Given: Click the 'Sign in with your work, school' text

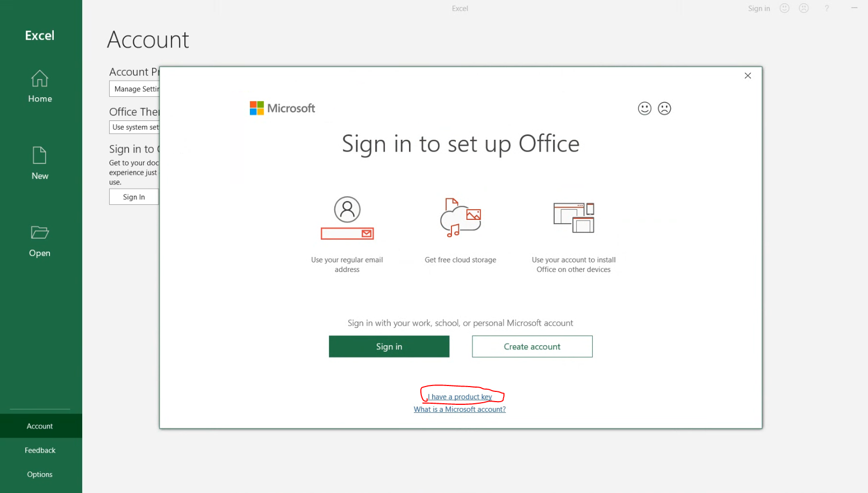Looking at the screenshot, I should (x=460, y=323).
